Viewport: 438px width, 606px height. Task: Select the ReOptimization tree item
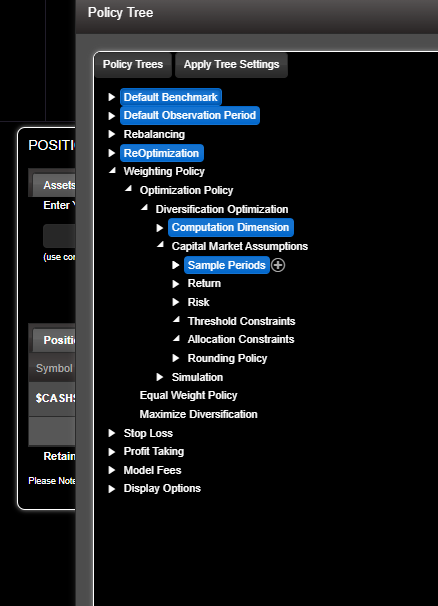tap(162, 153)
